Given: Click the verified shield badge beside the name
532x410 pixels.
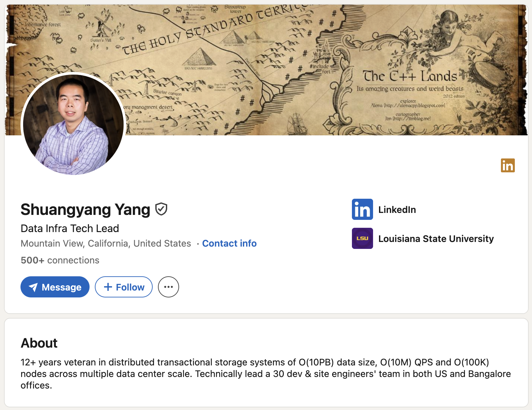Looking at the screenshot, I should (161, 209).
